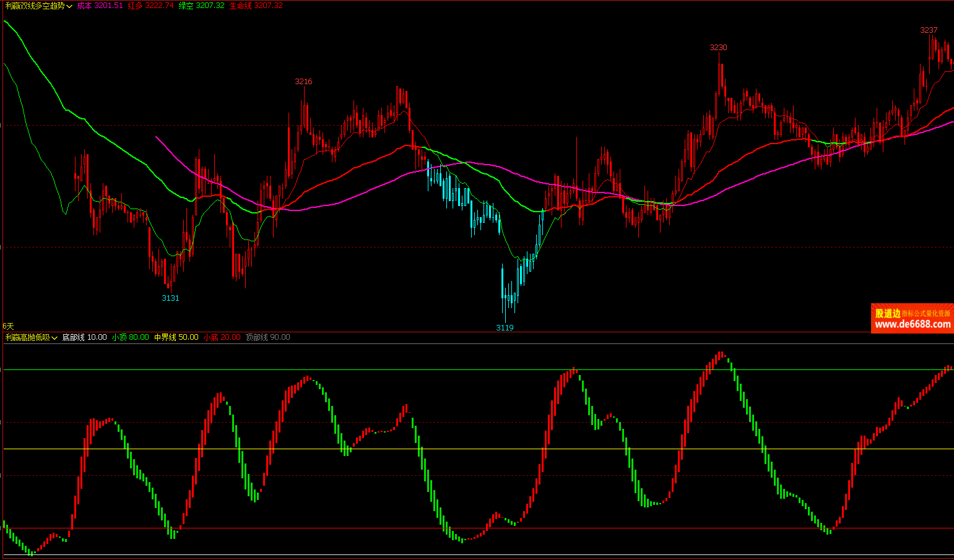Select the 小底 20.00 parameter label
954x560 pixels.
point(222,337)
